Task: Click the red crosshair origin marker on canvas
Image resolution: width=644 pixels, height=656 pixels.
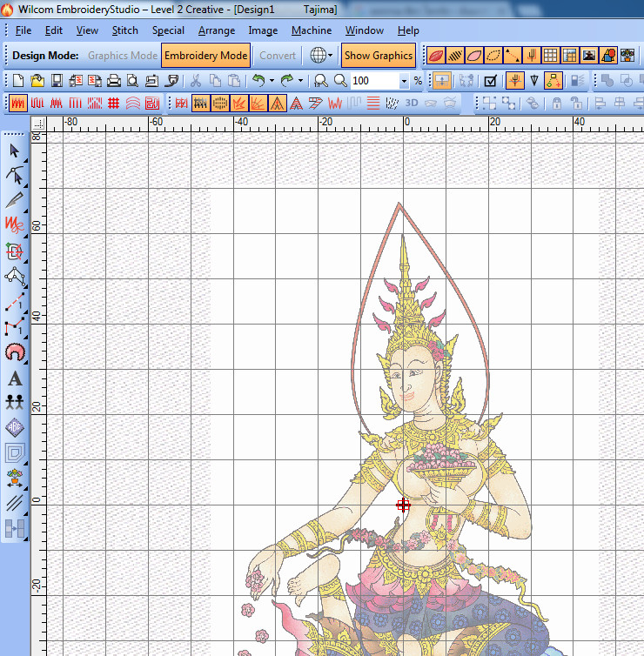Action: tap(404, 505)
